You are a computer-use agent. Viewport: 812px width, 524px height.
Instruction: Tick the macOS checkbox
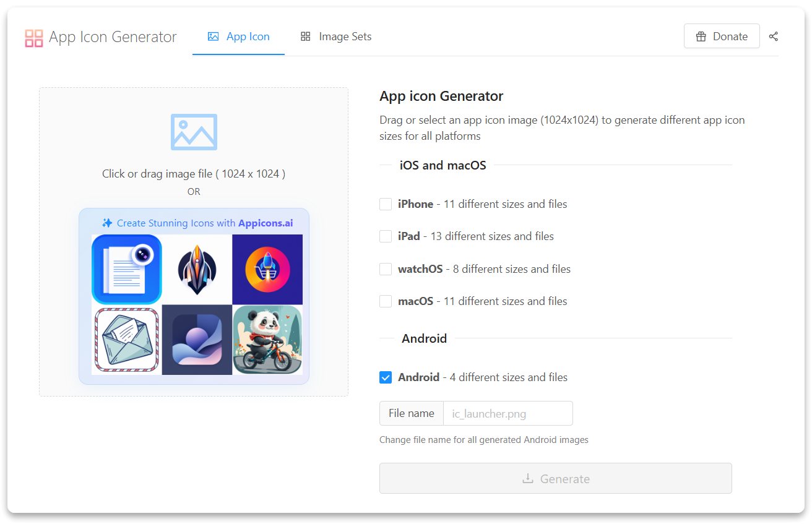386,301
